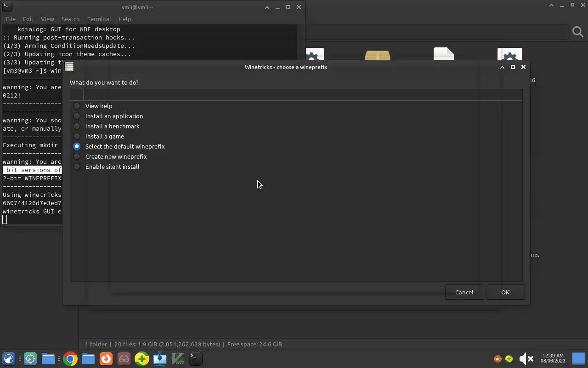
Task: Close the Winetricks dialog window
Action: pyautogui.click(x=523, y=67)
